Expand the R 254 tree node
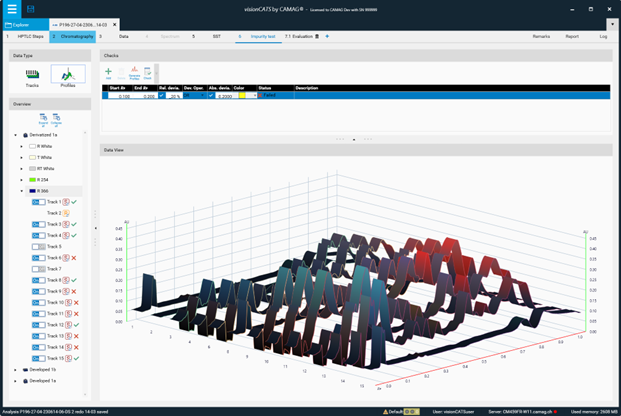The width and height of the screenshot is (621, 416). click(x=22, y=179)
